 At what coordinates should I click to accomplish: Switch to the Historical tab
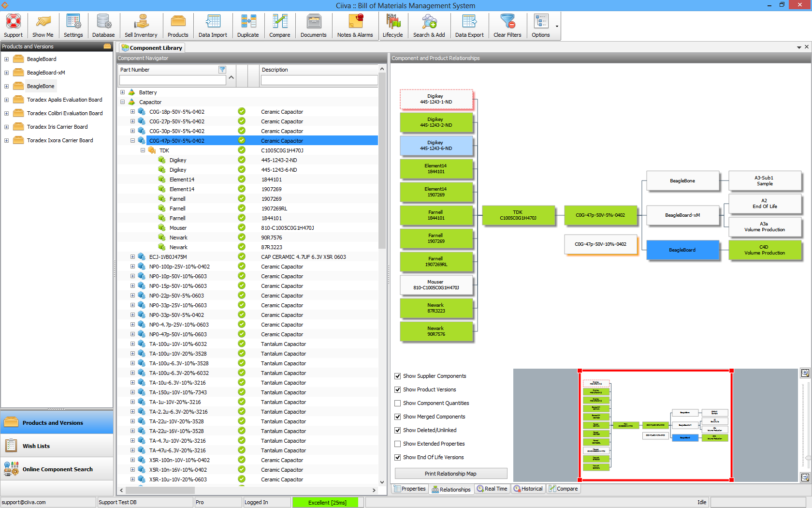tap(528, 489)
